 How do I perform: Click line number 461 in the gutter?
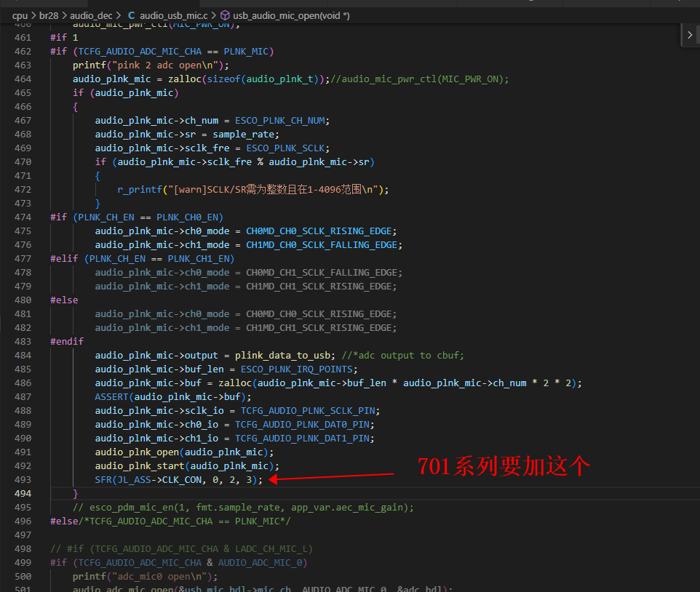tap(23, 38)
